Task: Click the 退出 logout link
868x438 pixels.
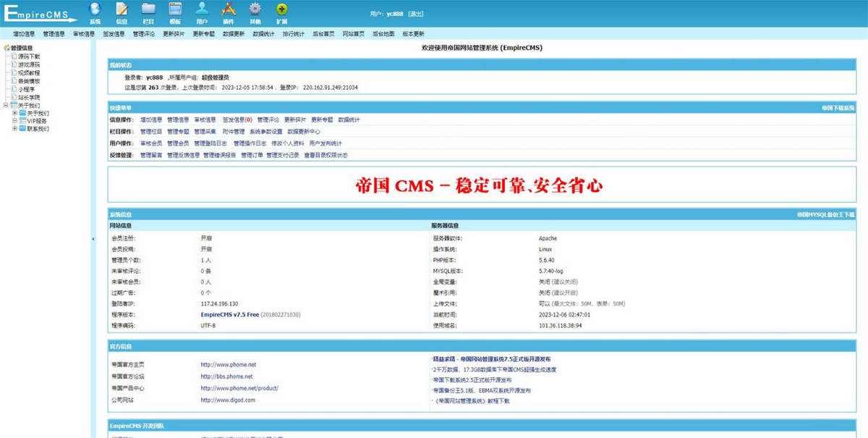Action: tap(416, 14)
